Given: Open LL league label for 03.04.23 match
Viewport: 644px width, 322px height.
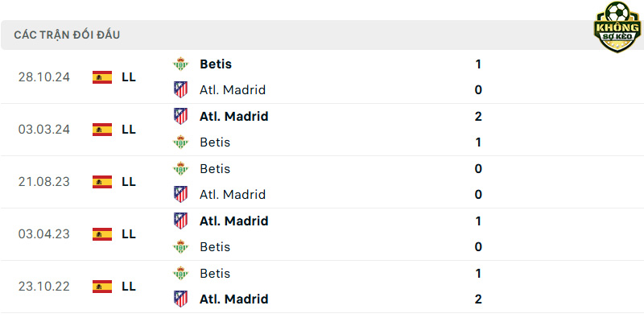Looking at the screenshot, I should [x=129, y=234].
